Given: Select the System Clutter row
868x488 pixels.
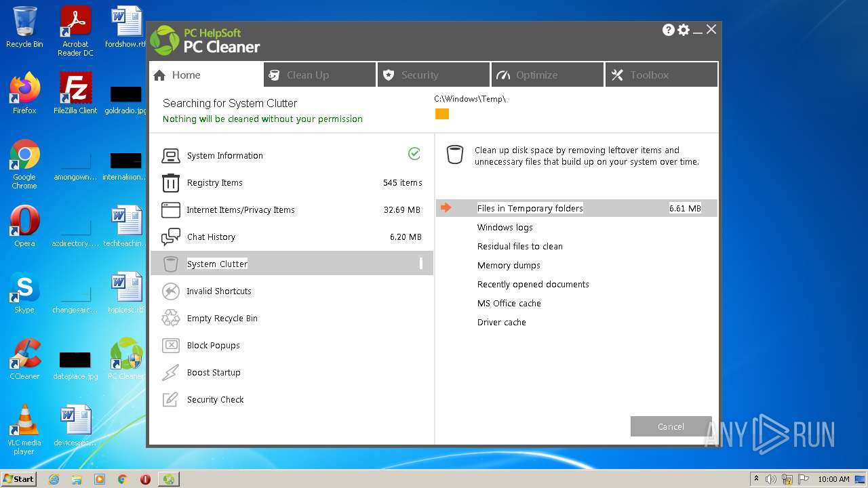Looking at the screenshot, I should (292, 264).
